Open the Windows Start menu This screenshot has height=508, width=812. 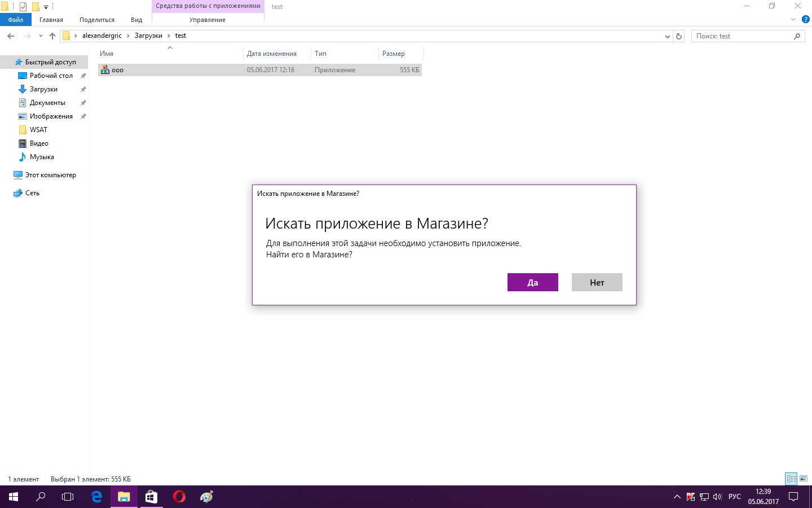[x=14, y=497]
